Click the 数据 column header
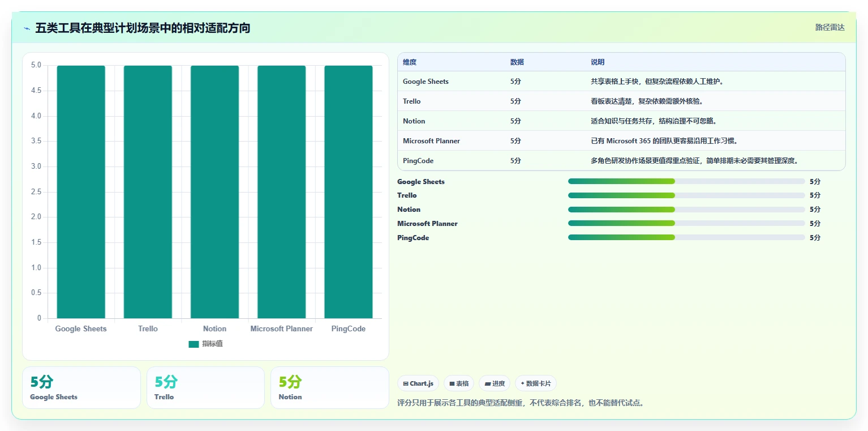This screenshot has width=868, height=431. (517, 62)
